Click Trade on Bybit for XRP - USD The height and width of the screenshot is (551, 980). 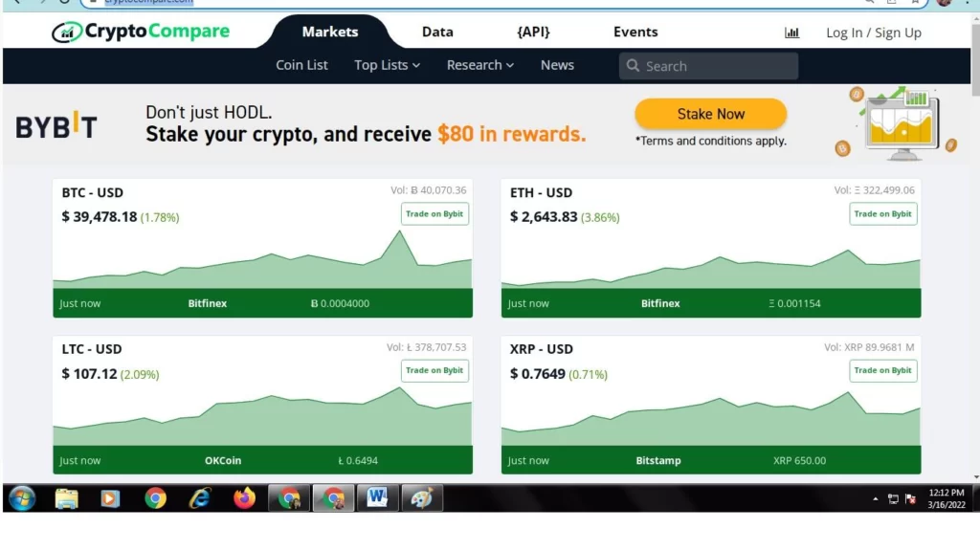point(882,370)
